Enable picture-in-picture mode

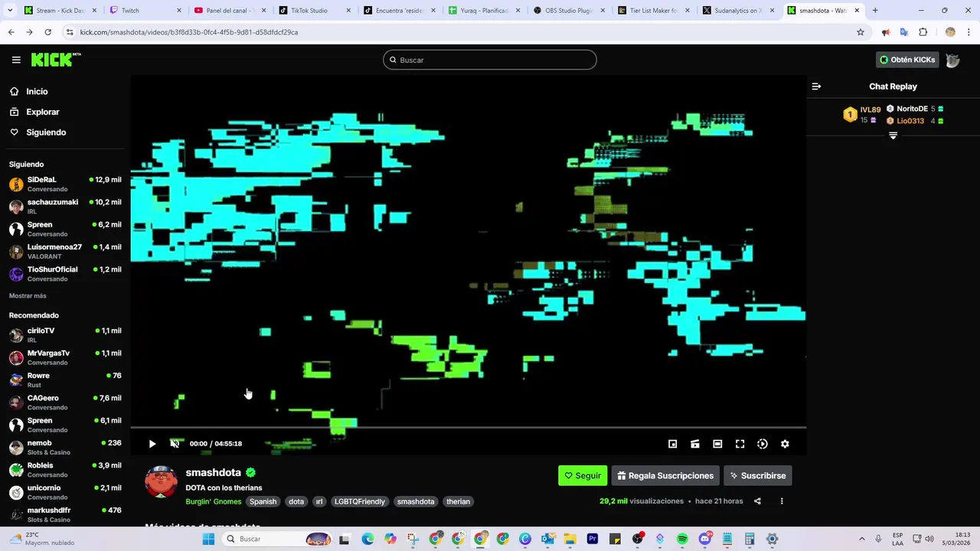pyautogui.click(x=673, y=444)
